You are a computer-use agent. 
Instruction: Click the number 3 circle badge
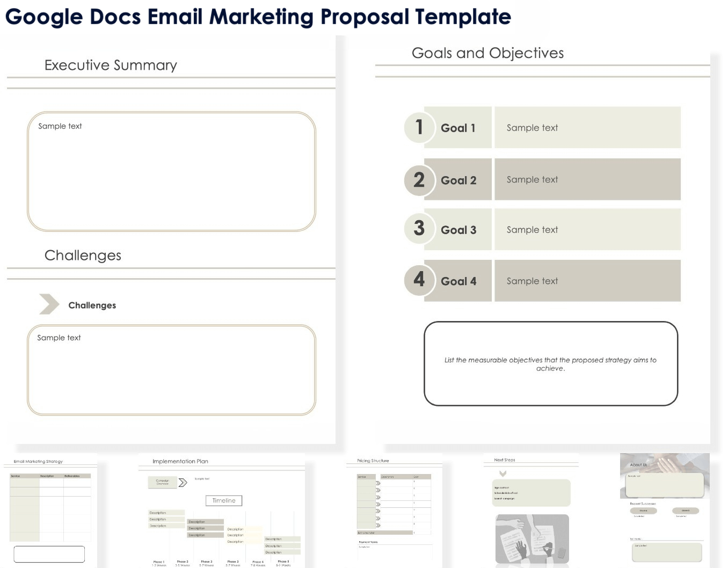point(419,228)
